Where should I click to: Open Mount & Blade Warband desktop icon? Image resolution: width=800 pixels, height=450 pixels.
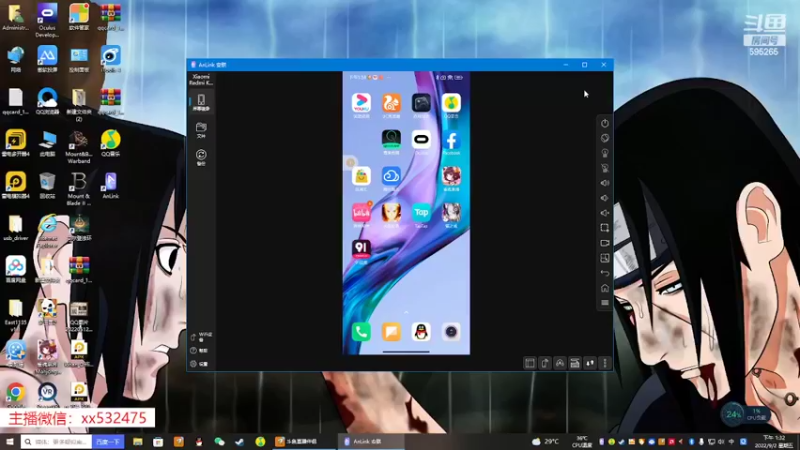(79, 147)
